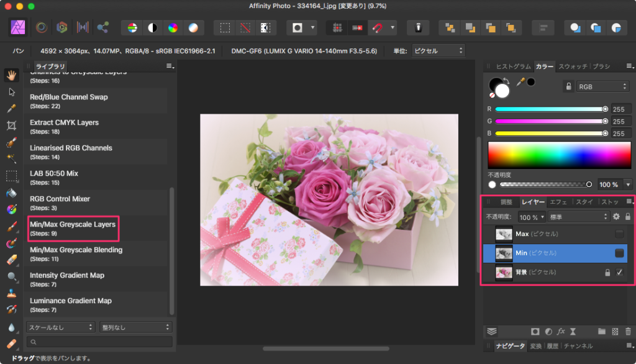Choose the Zoom magnifier tool

(x=11, y=276)
